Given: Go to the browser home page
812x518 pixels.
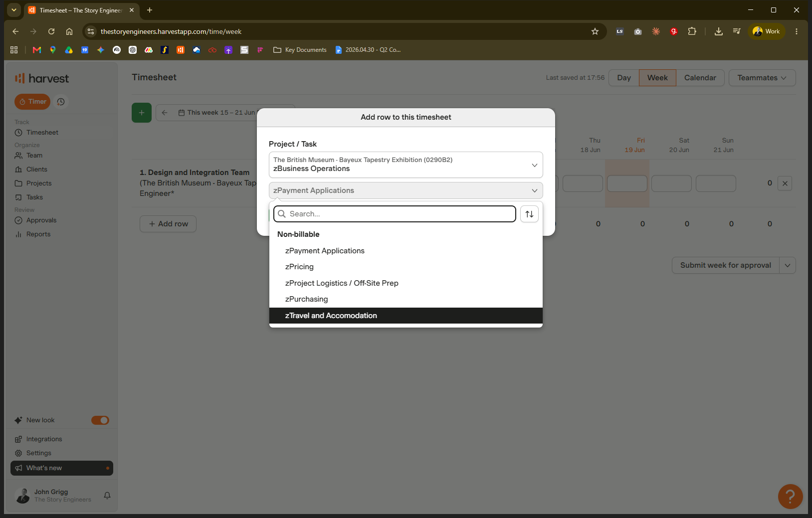Looking at the screenshot, I should [x=69, y=31].
